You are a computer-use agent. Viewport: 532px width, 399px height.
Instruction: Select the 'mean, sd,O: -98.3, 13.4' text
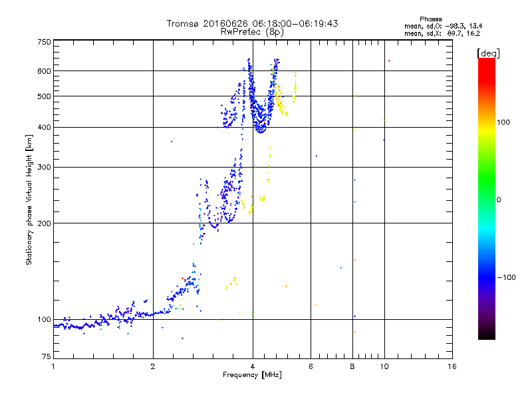pyautogui.click(x=443, y=26)
